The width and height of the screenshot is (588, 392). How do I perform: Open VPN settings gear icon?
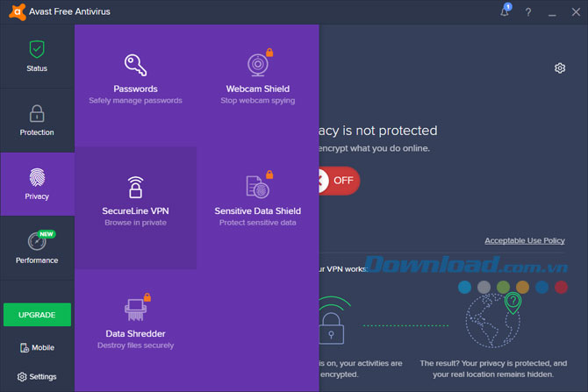coord(560,68)
